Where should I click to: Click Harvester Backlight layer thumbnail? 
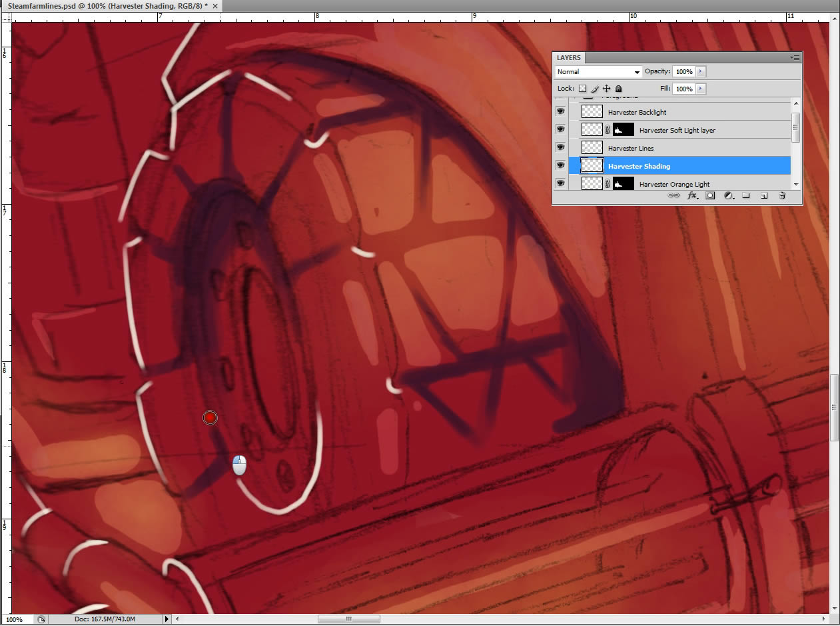pyautogui.click(x=592, y=111)
